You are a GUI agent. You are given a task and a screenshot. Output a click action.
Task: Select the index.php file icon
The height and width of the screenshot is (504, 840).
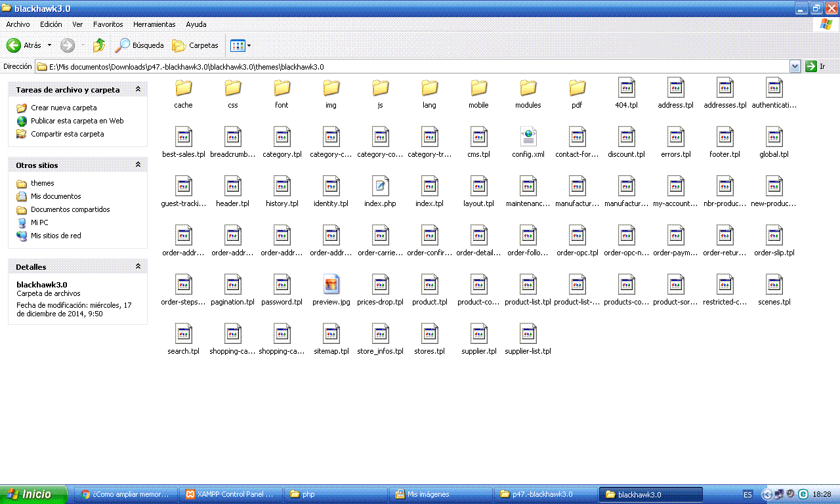[381, 186]
